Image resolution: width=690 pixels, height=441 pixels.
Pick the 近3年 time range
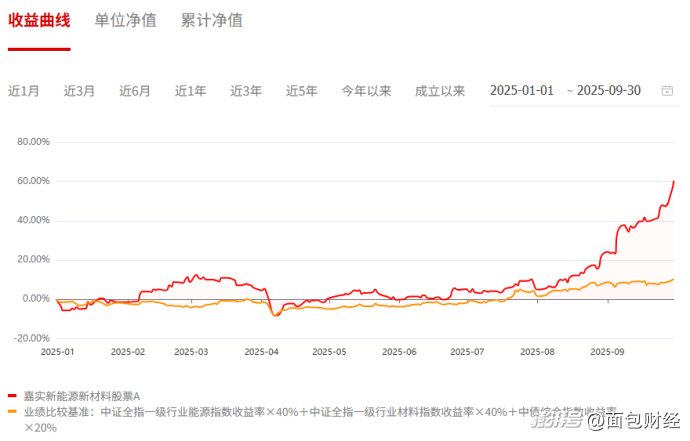246,91
